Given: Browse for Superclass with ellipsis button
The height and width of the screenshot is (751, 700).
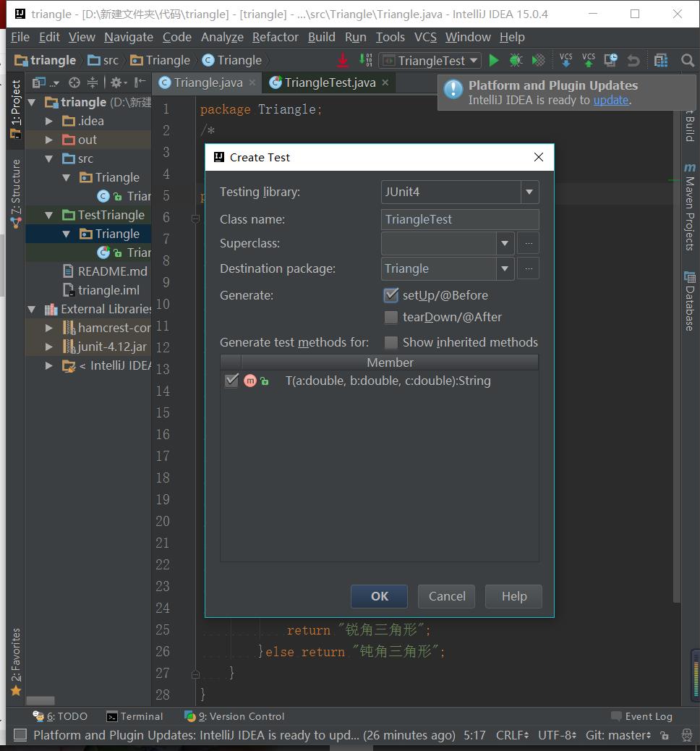Looking at the screenshot, I should (x=528, y=243).
